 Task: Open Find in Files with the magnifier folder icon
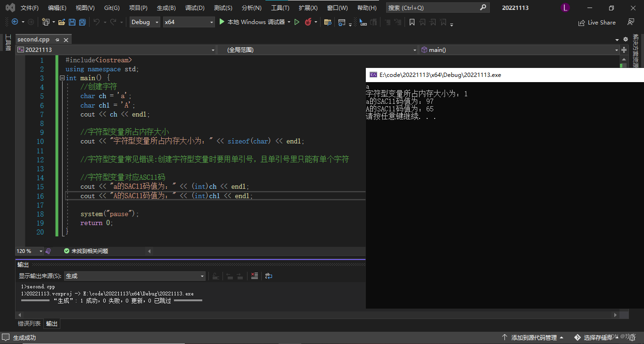pyautogui.click(x=327, y=22)
